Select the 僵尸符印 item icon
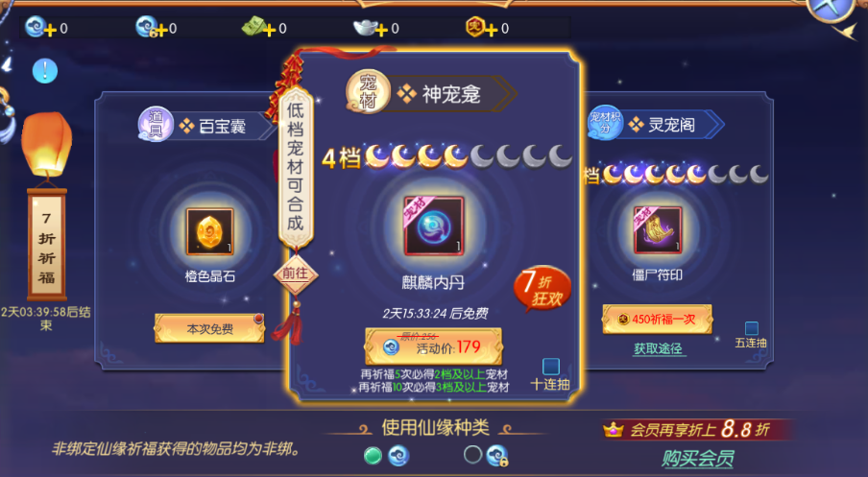The width and height of the screenshot is (868, 477). (x=658, y=230)
